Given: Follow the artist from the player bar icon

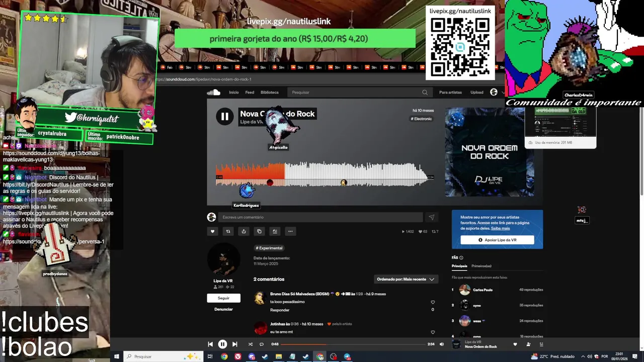Looking at the screenshot, I should [528, 344].
